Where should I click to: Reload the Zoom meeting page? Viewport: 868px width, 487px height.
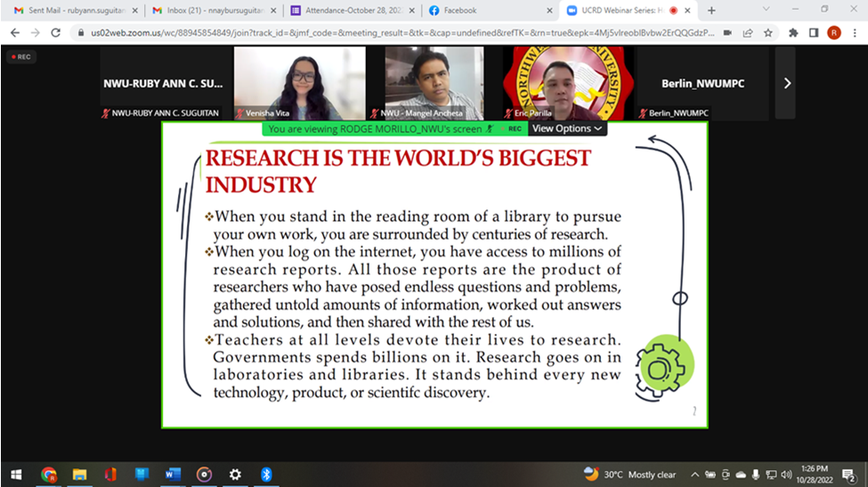click(x=56, y=33)
